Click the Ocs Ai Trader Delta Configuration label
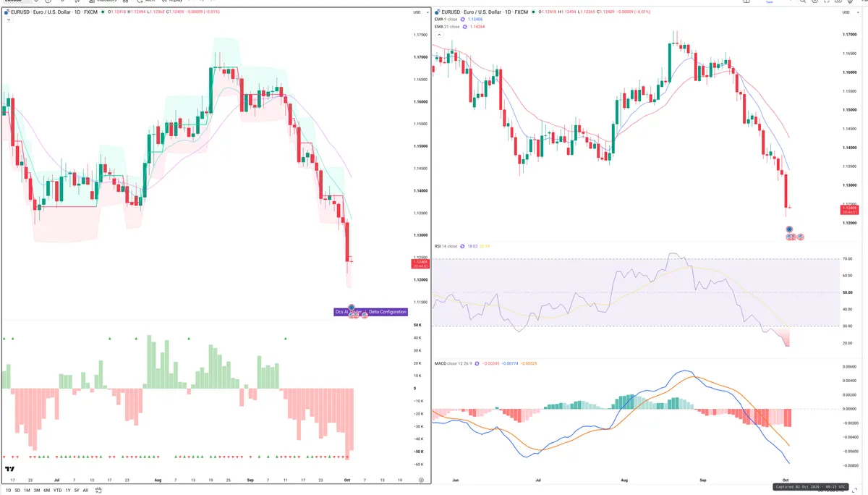Image resolution: width=868 pixels, height=495 pixels. pyautogui.click(x=370, y=312)
